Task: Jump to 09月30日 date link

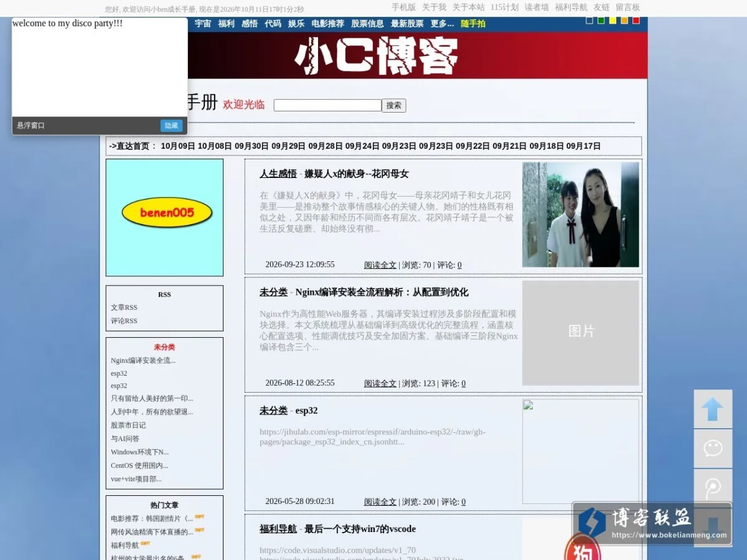Action: [x=251, y=146]
